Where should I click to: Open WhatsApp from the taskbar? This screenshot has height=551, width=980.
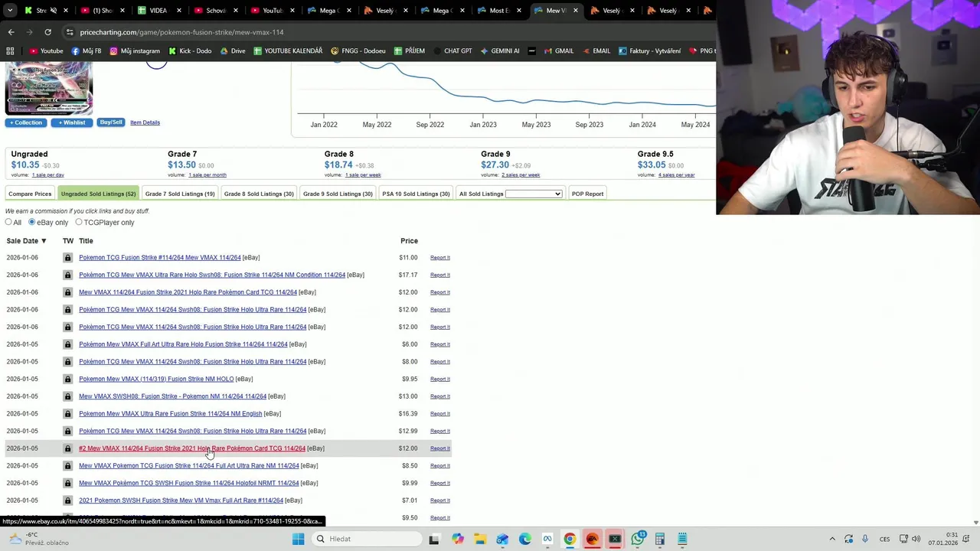click(638, 539)
